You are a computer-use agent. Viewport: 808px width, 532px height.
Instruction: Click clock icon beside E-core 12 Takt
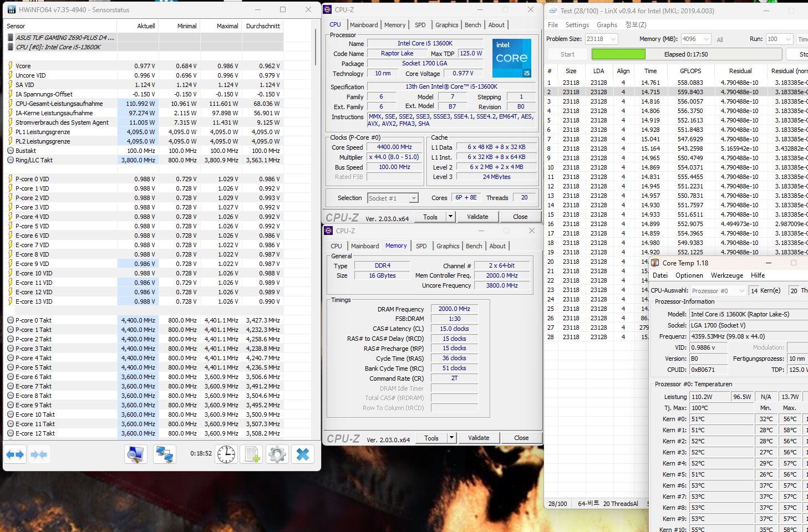pyautogui.click(x=11, y=433)
